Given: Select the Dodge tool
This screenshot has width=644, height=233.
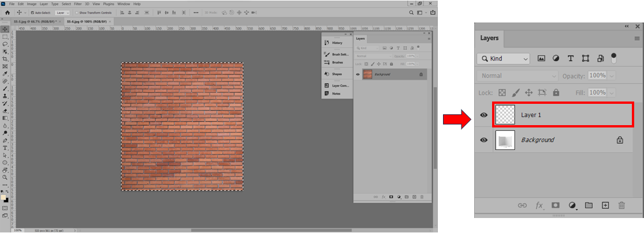Looking at the screenshot, I should 5,133.
